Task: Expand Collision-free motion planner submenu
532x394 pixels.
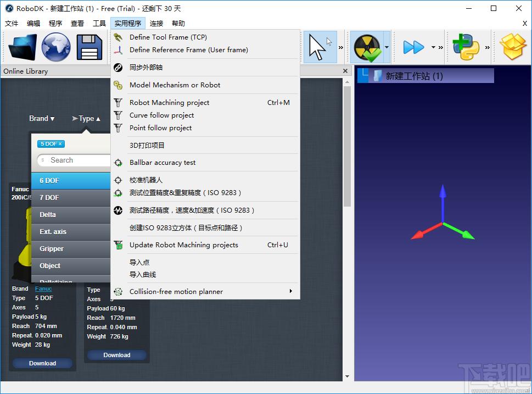Action: (x=205, y=291)
